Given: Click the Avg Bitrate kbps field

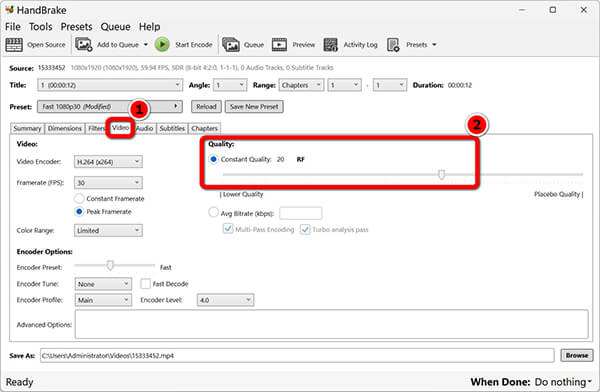Looking at the screenshot, I should coord(301,213).
